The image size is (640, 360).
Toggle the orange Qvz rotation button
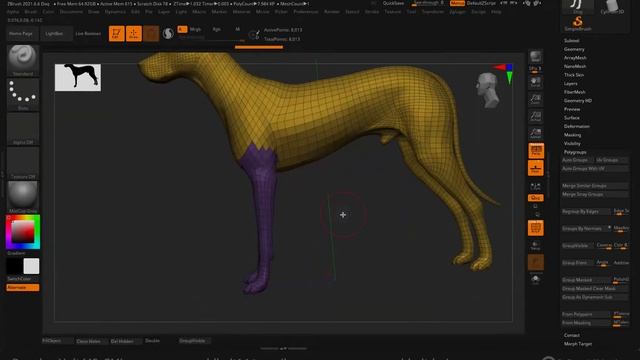point(536,198)
